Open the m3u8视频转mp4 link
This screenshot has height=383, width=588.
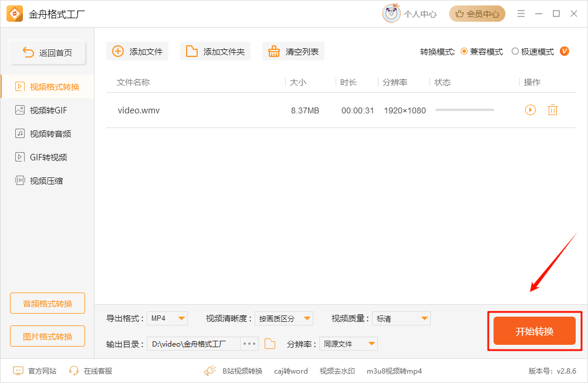[x=394, y=371]
